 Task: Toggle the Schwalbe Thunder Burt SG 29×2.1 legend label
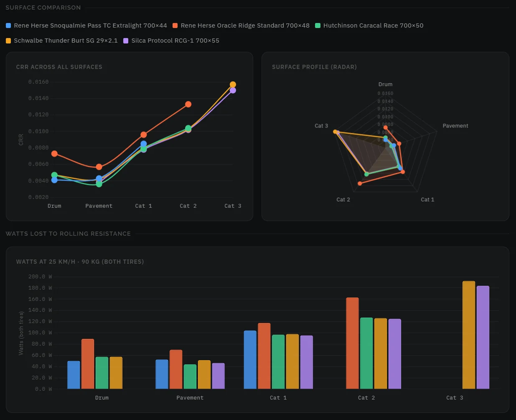pos(66,41)
